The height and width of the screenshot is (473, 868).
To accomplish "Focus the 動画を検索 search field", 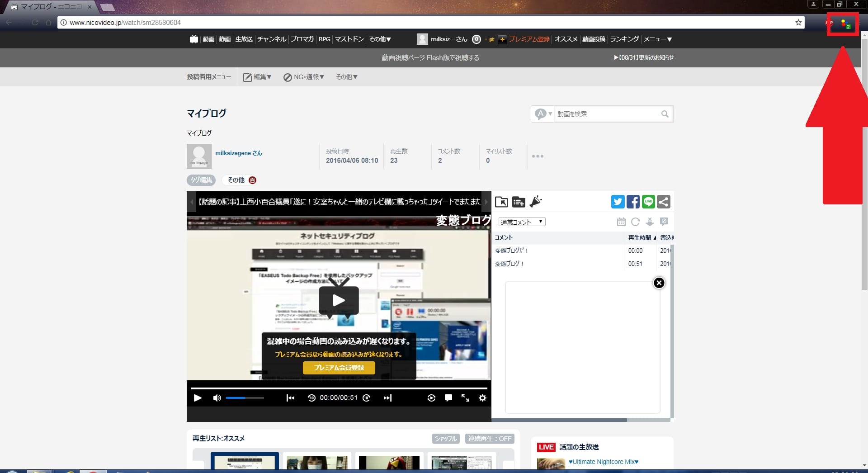I will pyautogui.click(x=607, y=114).
